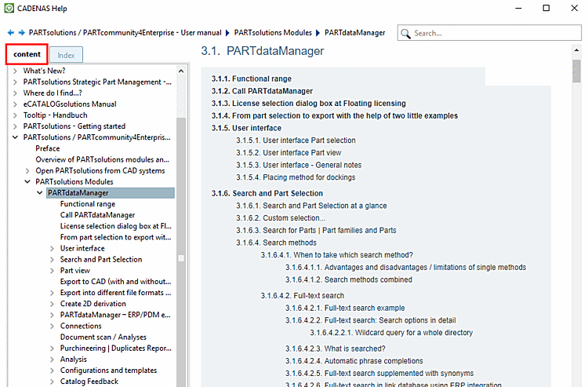Select the content tab
The width and height of the screenshot is (588, 387).
[x=27, y=54]
